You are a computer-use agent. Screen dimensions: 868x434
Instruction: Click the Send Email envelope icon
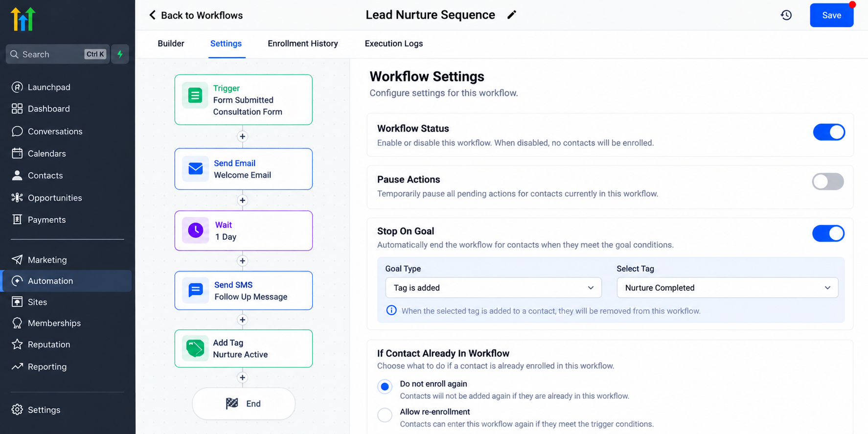point(195,169)
